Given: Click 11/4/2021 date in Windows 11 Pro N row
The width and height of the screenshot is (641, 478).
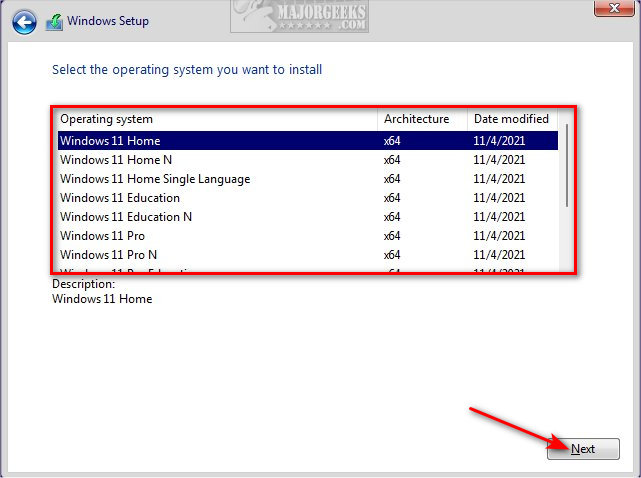Looking at the screenshot, I should pyautogui.click(x=499, y=255).
